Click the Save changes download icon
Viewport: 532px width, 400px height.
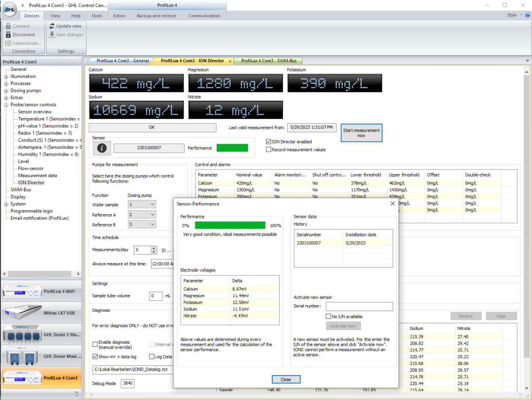[x=52, y=35]
